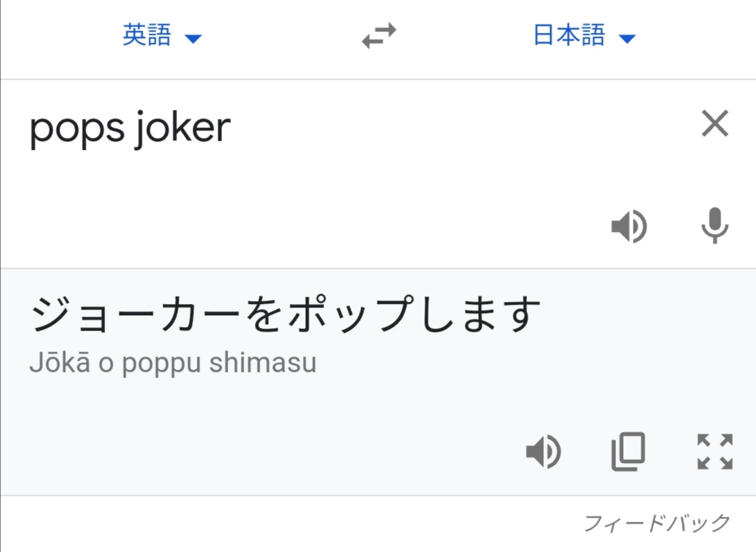756x552 pixels.
Task: Listen to the English source text
Action: click(x=629, y=227)
